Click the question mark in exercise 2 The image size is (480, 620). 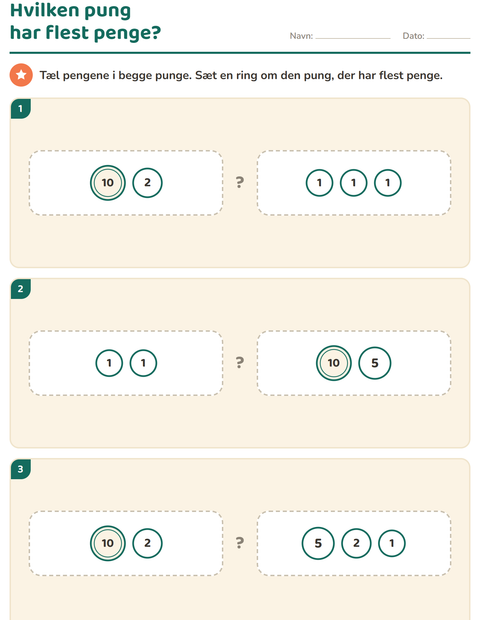point(240,362)
